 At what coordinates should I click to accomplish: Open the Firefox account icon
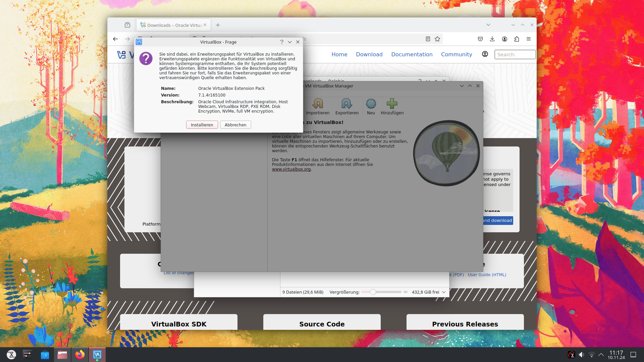504,39
